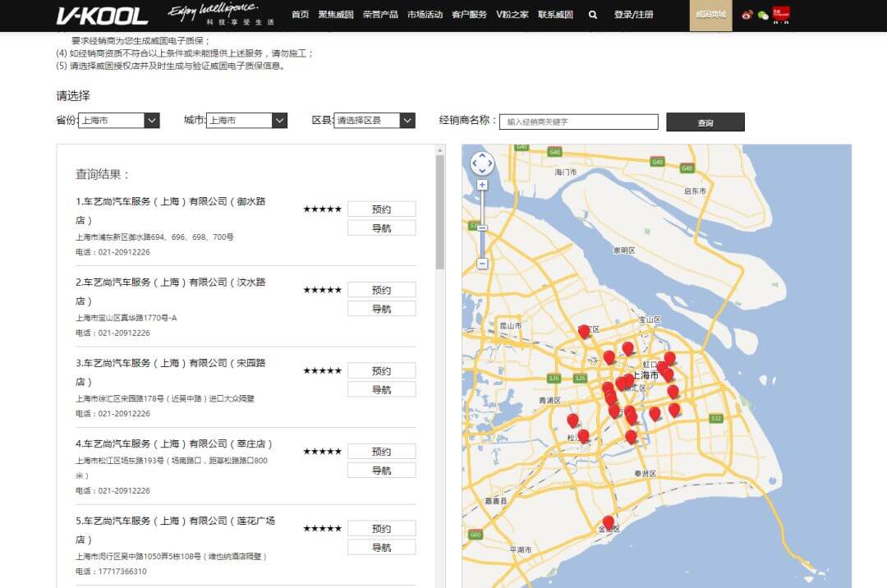Click the V-KOOL logo
The width and height of the screenshot is (887, 588).
pyautogui.click(x=102, y=16)
